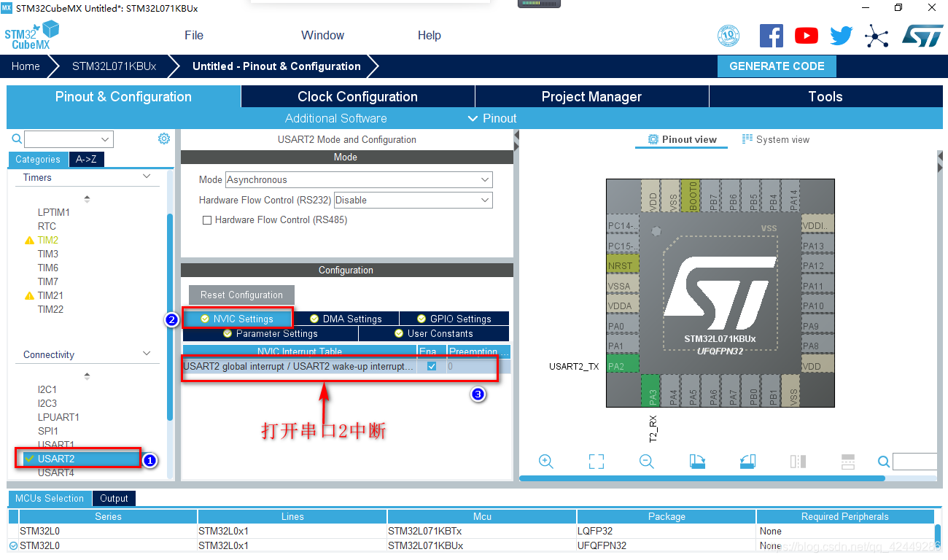Image resolution: width=948 pixels, height=560 pixels.
Task: Select TIM2 in Timers list
Action: (x=48, y=240)
